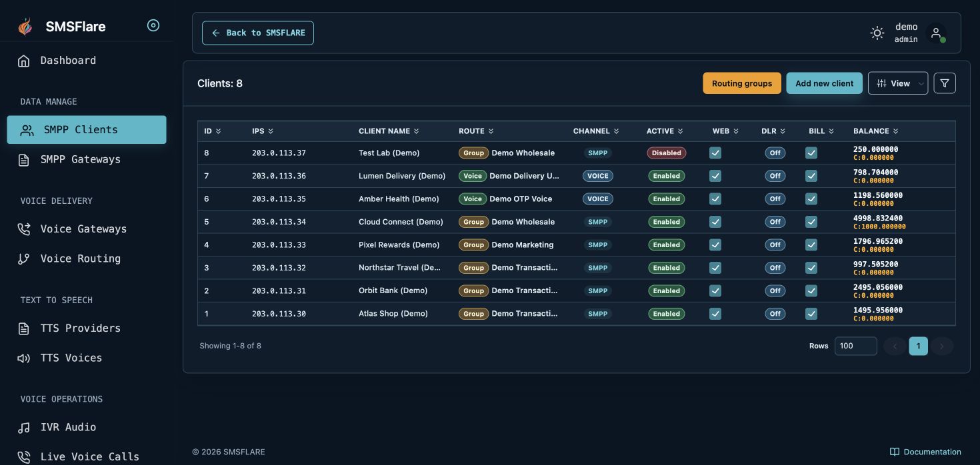Open Routing groups button

pos(742,83)
